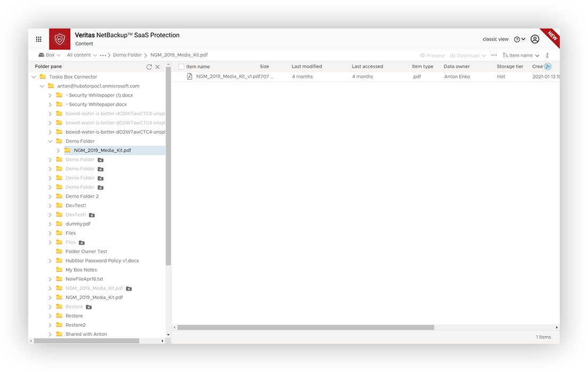The image size is (588, 372).
Task: Expand Demo Folder 2
Action: point(50,197)
